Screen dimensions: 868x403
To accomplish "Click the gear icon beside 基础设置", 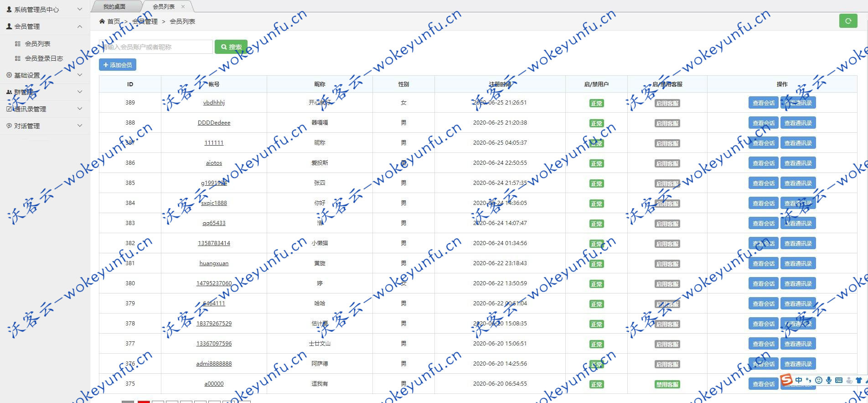I will point(9,75).
